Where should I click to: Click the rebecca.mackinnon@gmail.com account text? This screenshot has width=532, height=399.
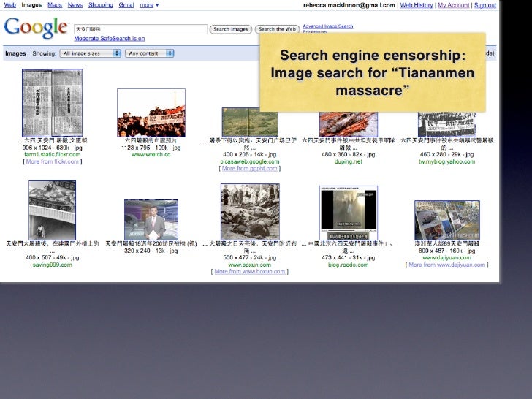click(x=349, y=5)
